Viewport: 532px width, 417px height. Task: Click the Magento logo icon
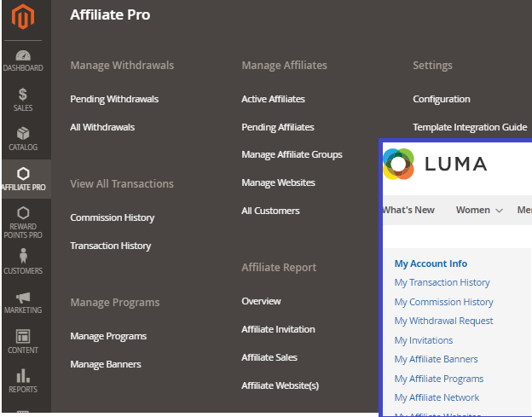point(23,17)
